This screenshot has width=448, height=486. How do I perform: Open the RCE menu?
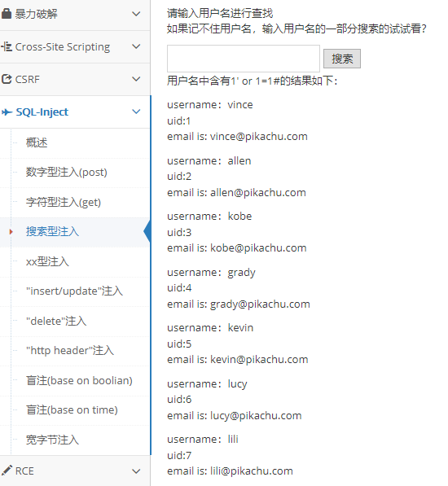pos(75,471)
